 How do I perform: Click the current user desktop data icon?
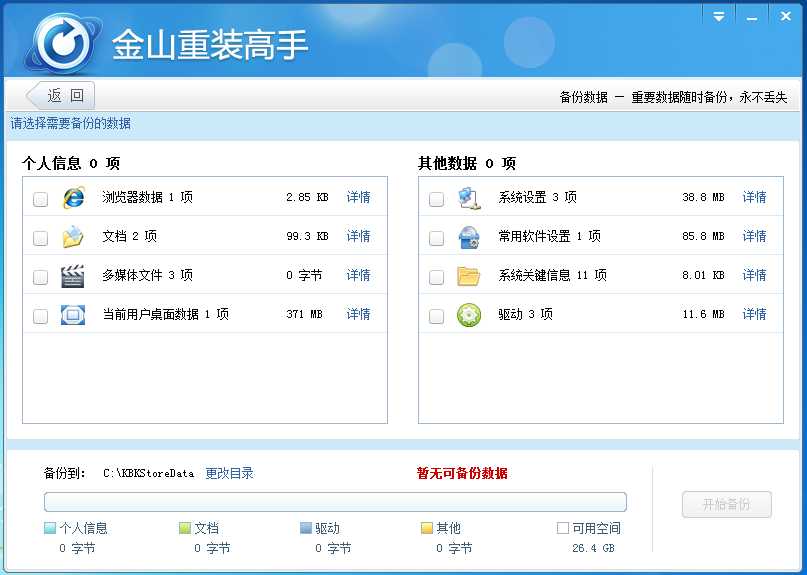(73, 315)
